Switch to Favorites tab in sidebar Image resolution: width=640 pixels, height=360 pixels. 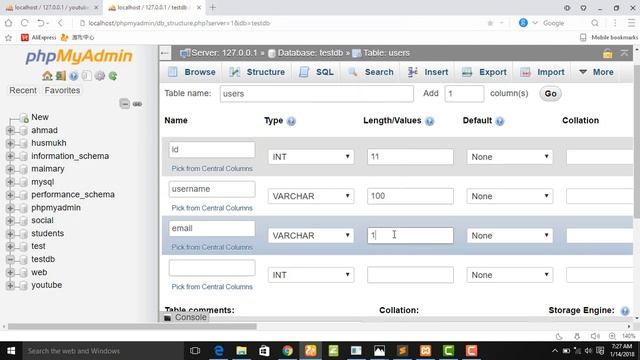[62, 91]
